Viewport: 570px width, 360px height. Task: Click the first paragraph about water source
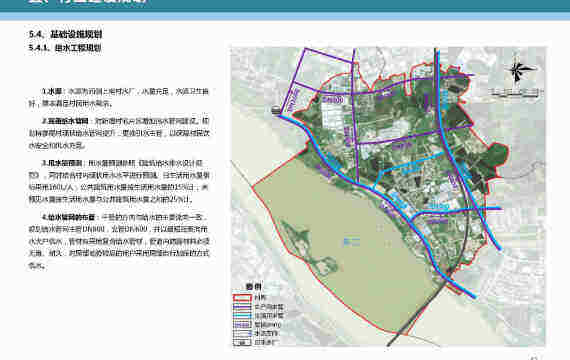coord(119,97)
